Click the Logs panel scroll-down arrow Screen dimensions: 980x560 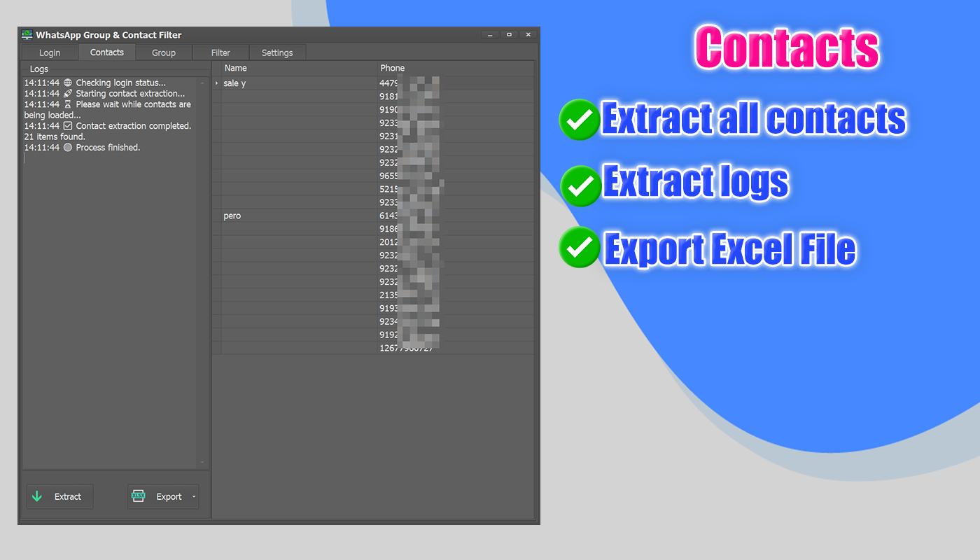(x=203, y=463)
